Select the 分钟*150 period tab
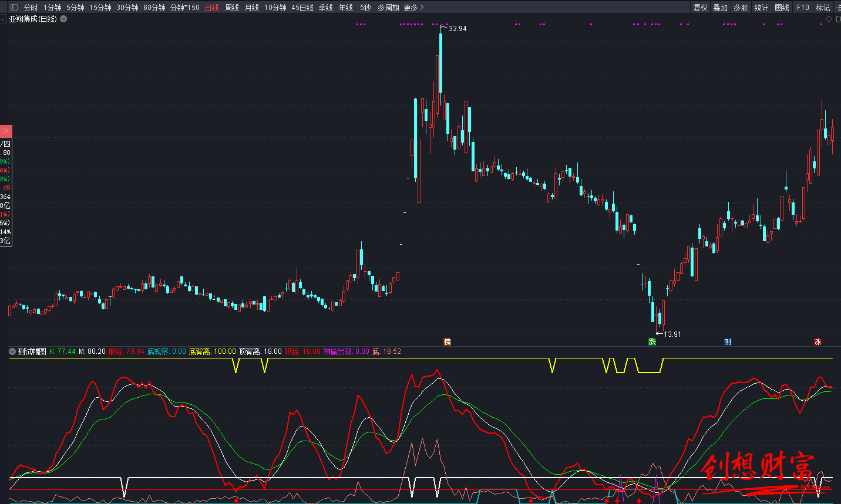 click(x=185, y=8)
